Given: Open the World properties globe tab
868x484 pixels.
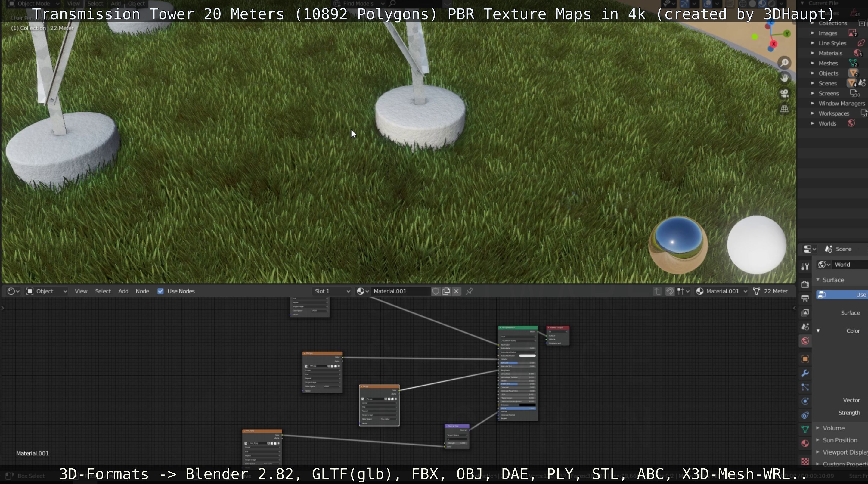Looking at the screenshot, I should [805, 341].
